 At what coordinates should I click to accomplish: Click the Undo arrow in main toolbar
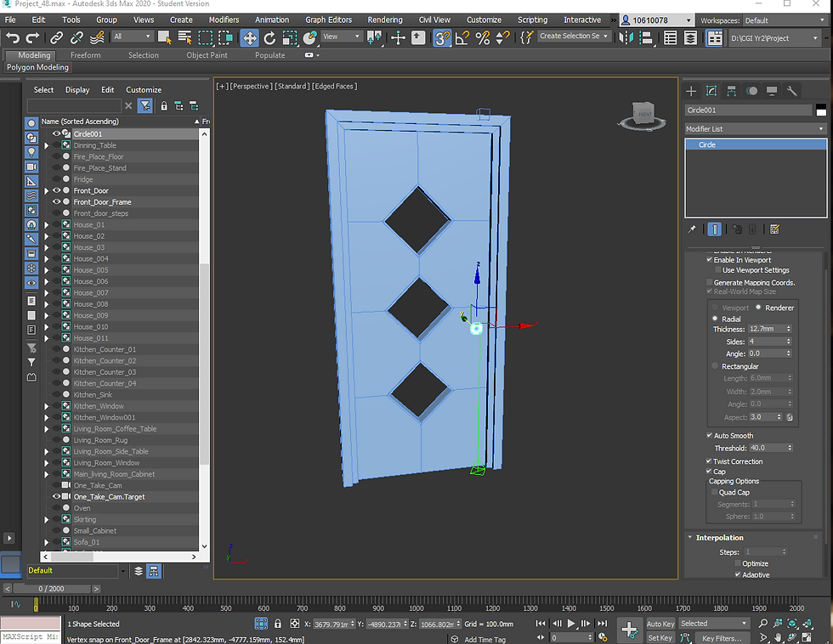(13, 37)
